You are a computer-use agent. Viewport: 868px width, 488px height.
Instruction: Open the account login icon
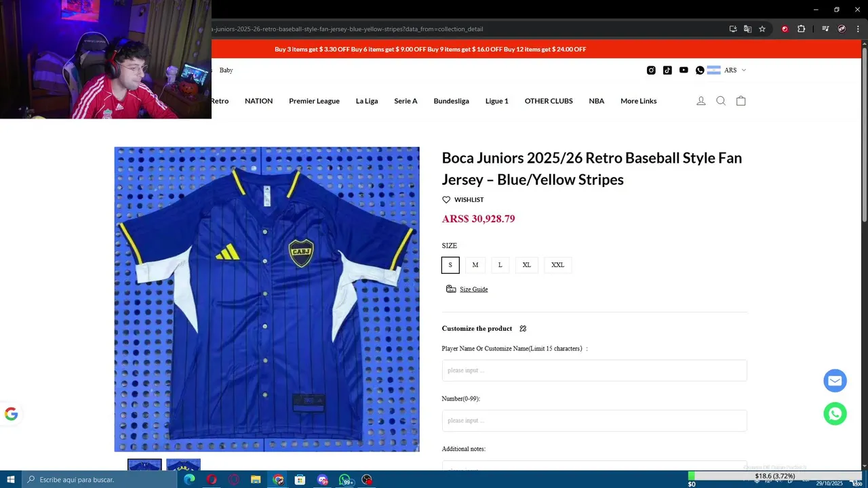[701, 101]
